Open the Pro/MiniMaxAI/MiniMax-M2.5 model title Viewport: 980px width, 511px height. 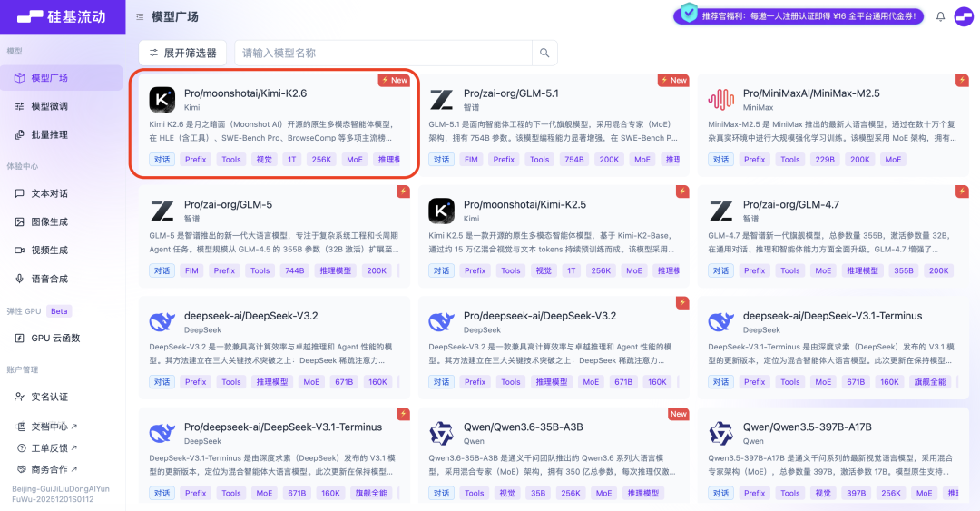pos(811,93)
